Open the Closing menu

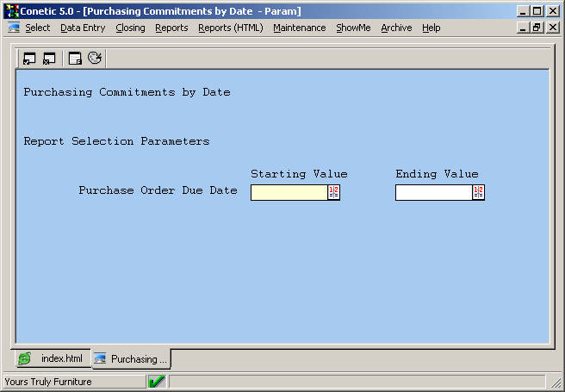[130, 28]
